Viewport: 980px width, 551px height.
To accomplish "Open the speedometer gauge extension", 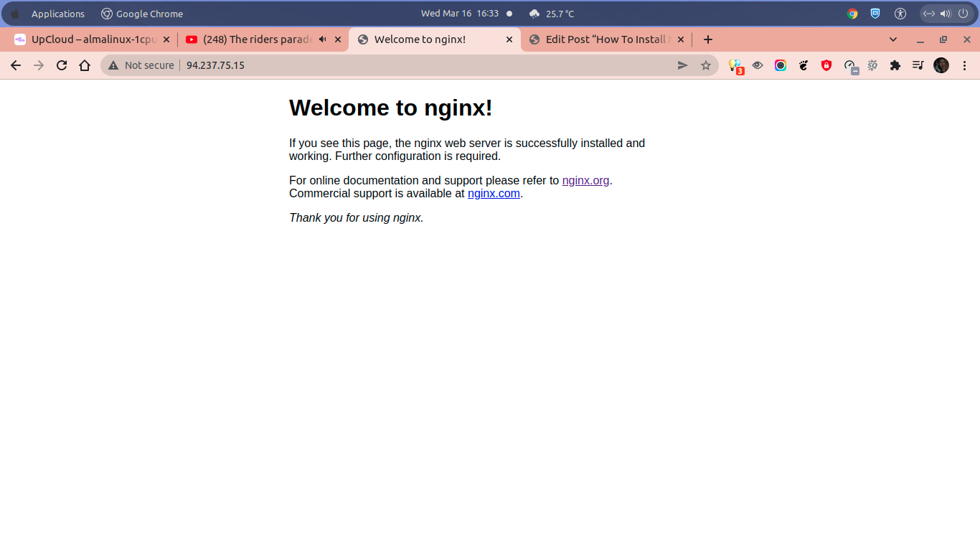I will tap(850, 66).
